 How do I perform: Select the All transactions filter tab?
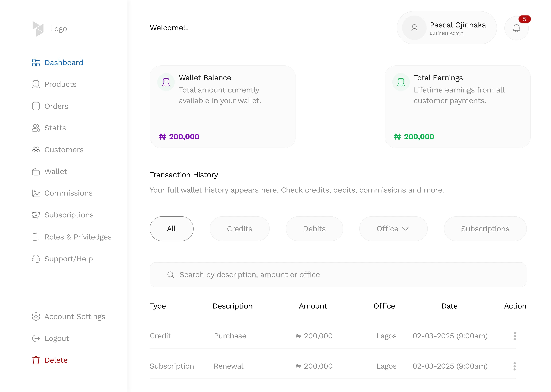coord(171,229)
